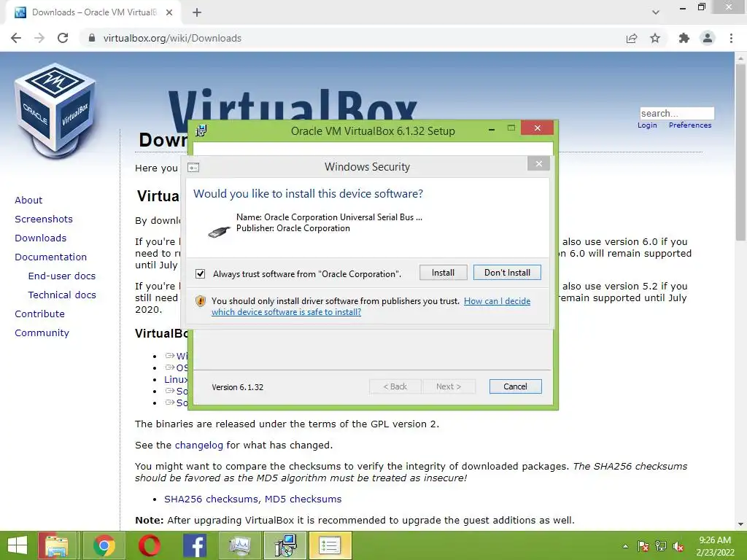Select the Downloads – Oracle VM VirtualBox tab
This screenshot has height=560, width=747.
click(x=94, y=12)
